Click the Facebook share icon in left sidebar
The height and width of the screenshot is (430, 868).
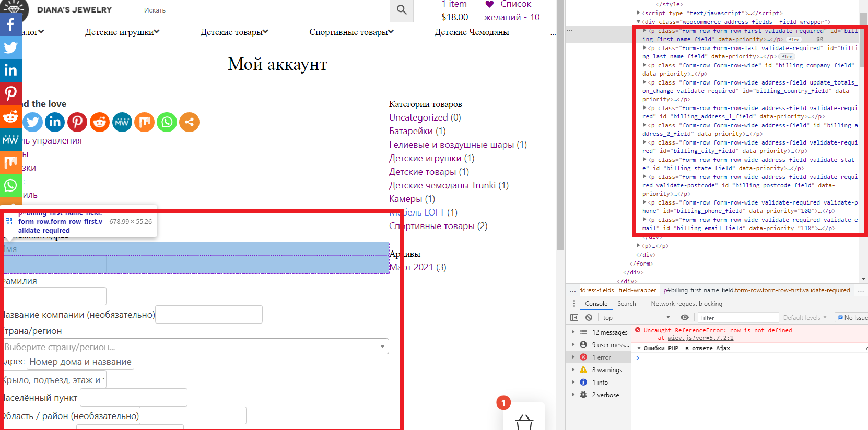(x=10, y=25)
